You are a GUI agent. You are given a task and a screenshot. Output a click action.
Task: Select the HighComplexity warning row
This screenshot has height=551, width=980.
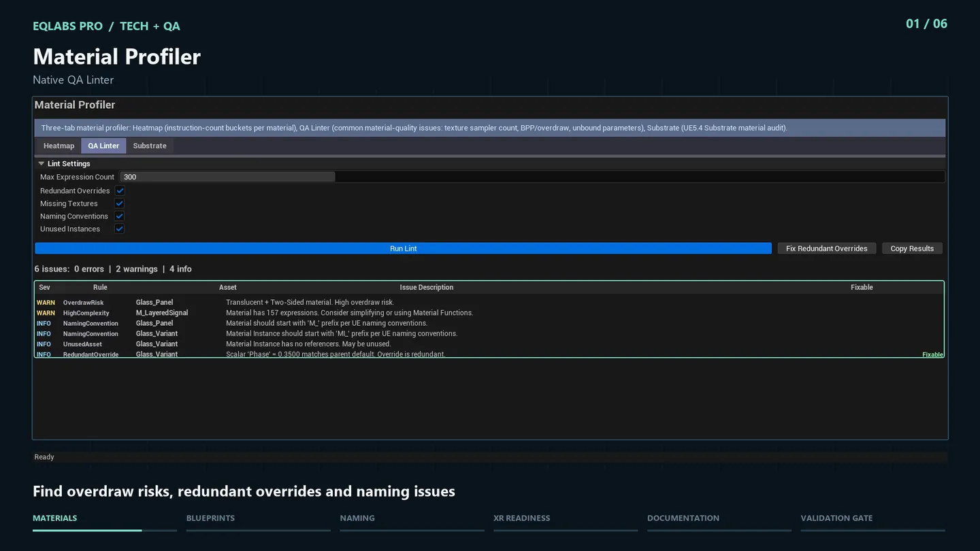[x=489, y=313]
